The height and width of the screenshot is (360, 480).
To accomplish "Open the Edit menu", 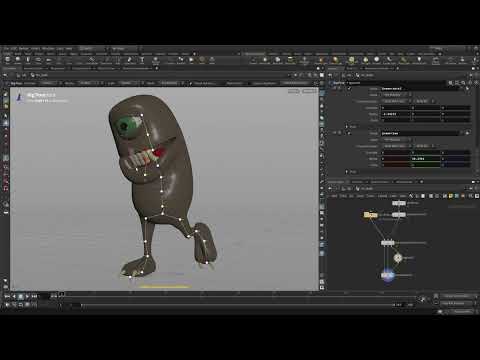I will (x=14, y=49).
